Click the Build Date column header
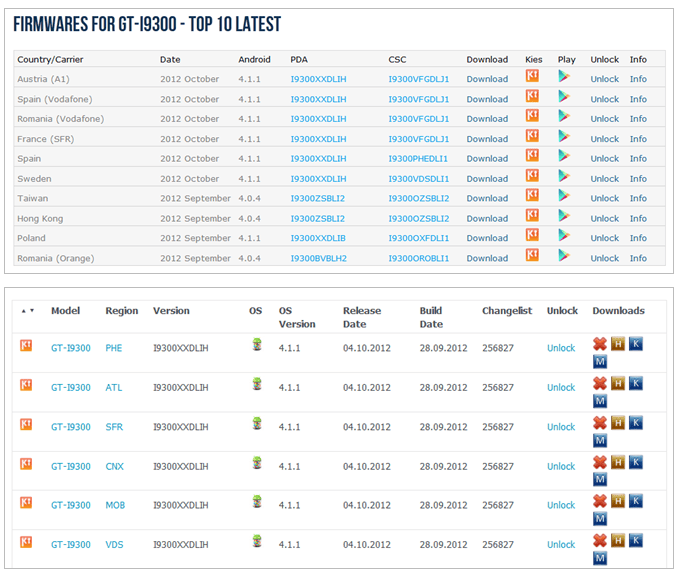Screen dimensions: 690x585 [x=431, y=317]
